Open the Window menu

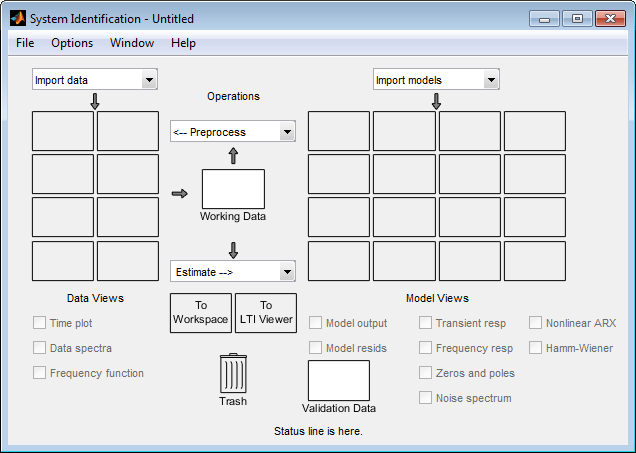(x=132, y=43)
